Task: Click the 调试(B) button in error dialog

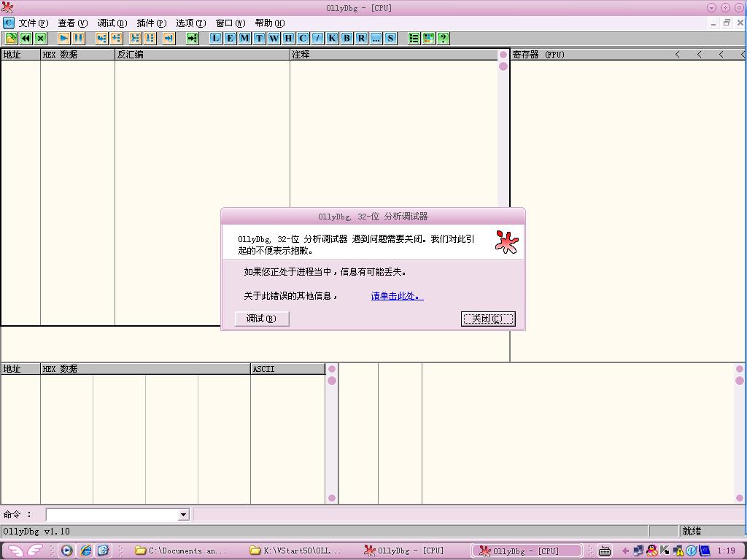Action: [262, 319]
